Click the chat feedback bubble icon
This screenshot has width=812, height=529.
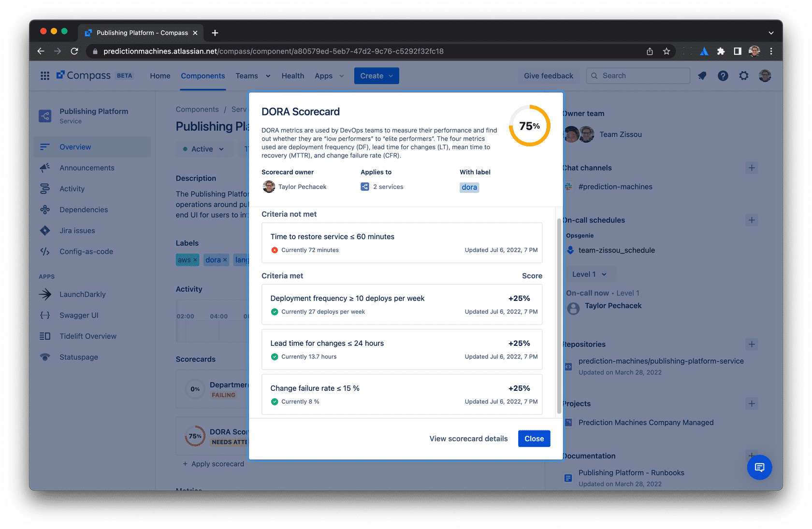(x=759, y=467)
